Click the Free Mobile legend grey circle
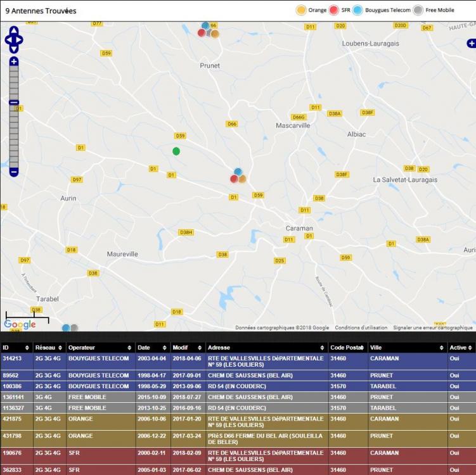This screenshot has height=475, width=476. click(418, 10)
